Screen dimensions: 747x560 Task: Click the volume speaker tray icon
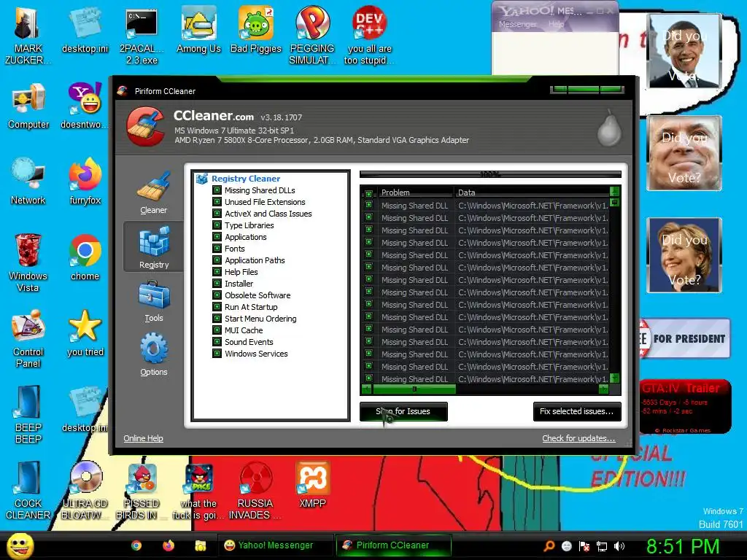(x=619, y=546)
